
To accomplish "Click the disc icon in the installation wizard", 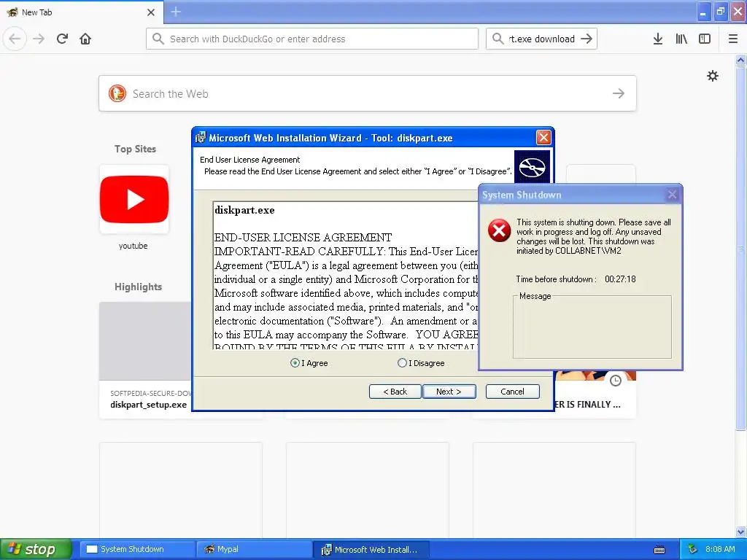I will pos(532,167).
